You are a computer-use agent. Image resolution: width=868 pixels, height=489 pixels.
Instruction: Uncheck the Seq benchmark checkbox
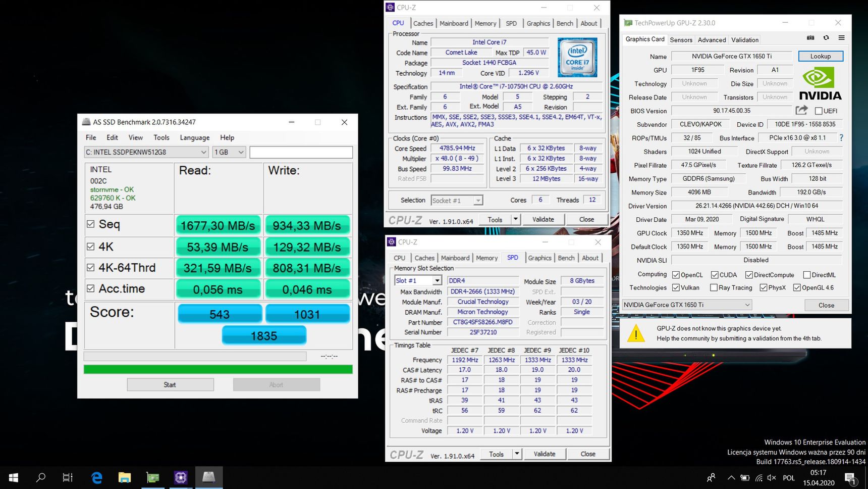[x=91, y=224]
